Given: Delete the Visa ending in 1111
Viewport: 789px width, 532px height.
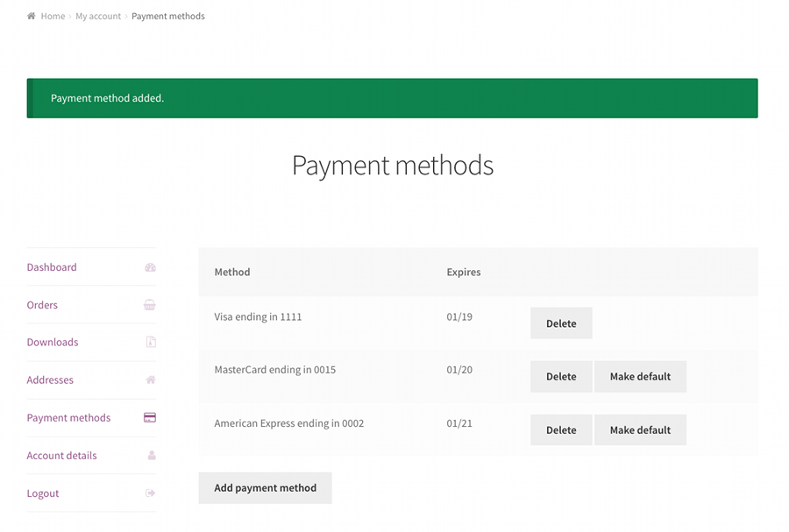Looking at the screenshot, I should pyautogui.click(x=561, y=323).
